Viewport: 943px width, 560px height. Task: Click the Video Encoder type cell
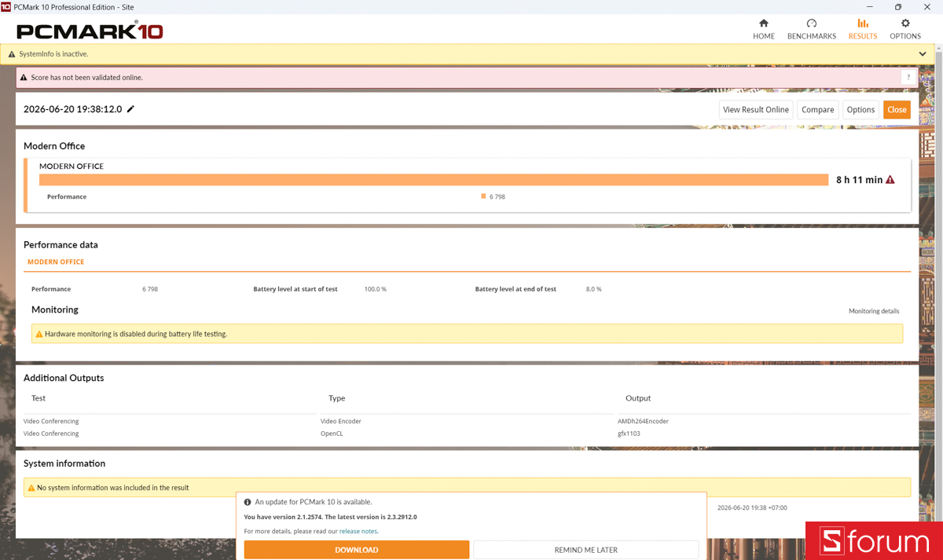pos(341,421)
